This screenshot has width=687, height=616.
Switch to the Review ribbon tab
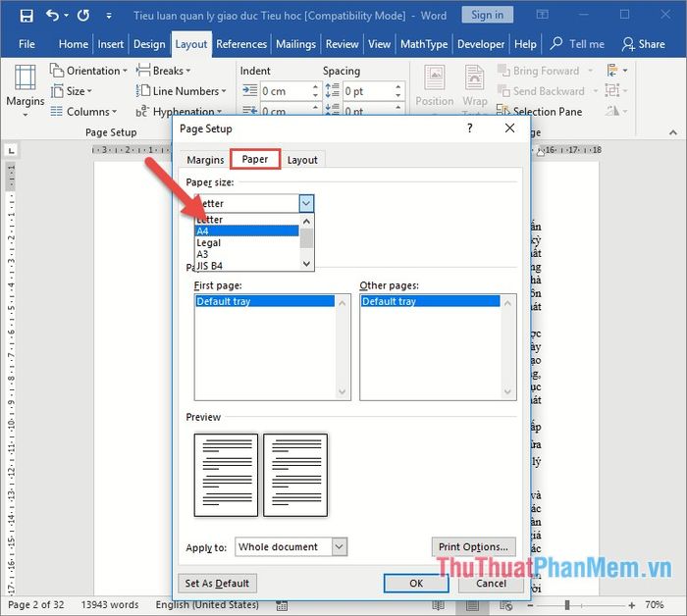pos(342,44)
